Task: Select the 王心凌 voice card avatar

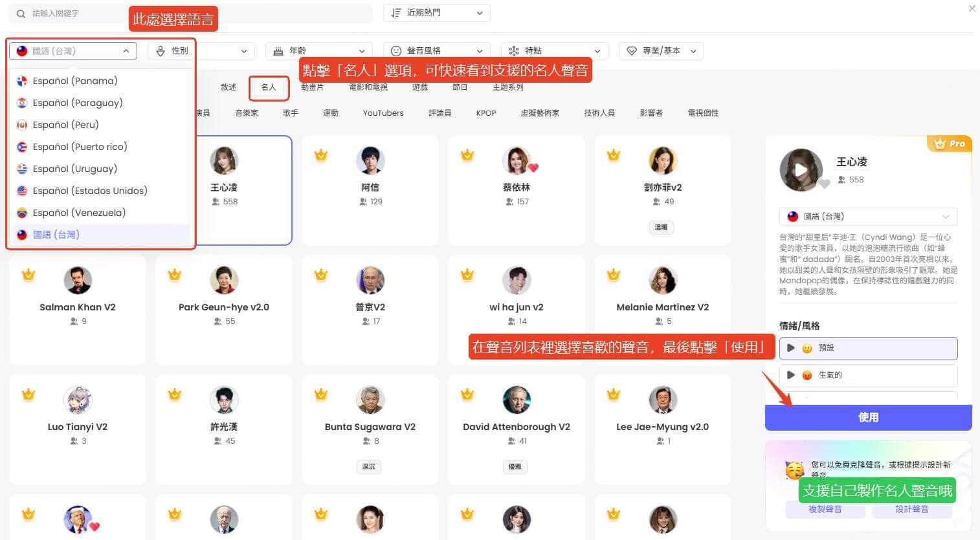Action: [x=224, y=161]
